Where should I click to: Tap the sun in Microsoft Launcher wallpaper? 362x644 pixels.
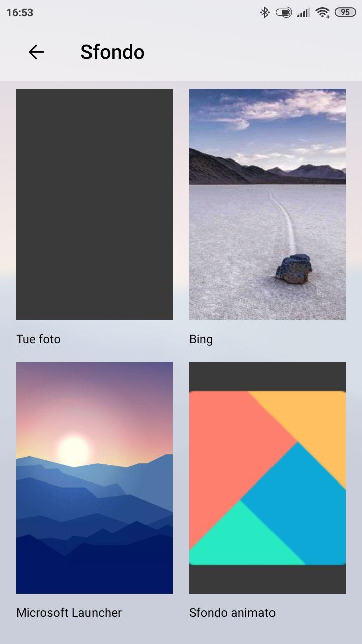[x=74, y=451]
